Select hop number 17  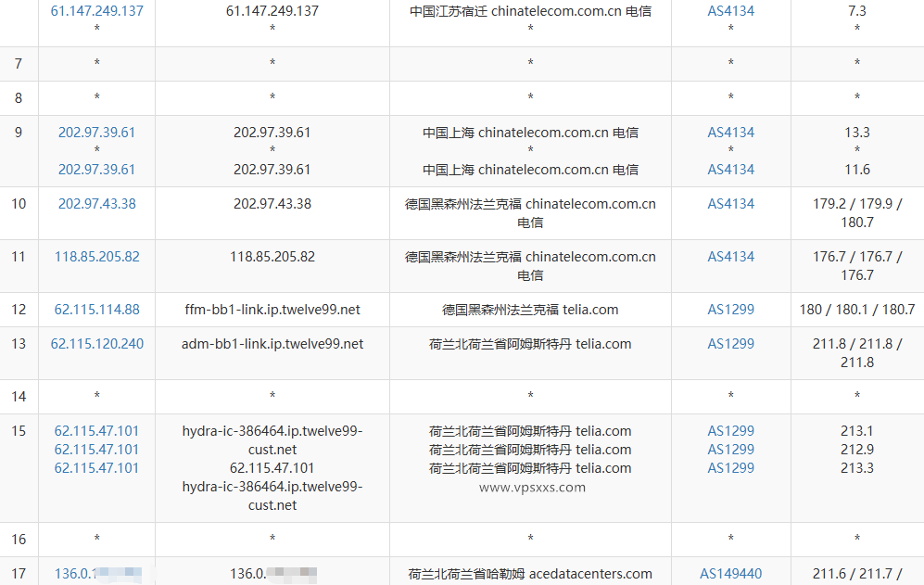tap(19, 574)
